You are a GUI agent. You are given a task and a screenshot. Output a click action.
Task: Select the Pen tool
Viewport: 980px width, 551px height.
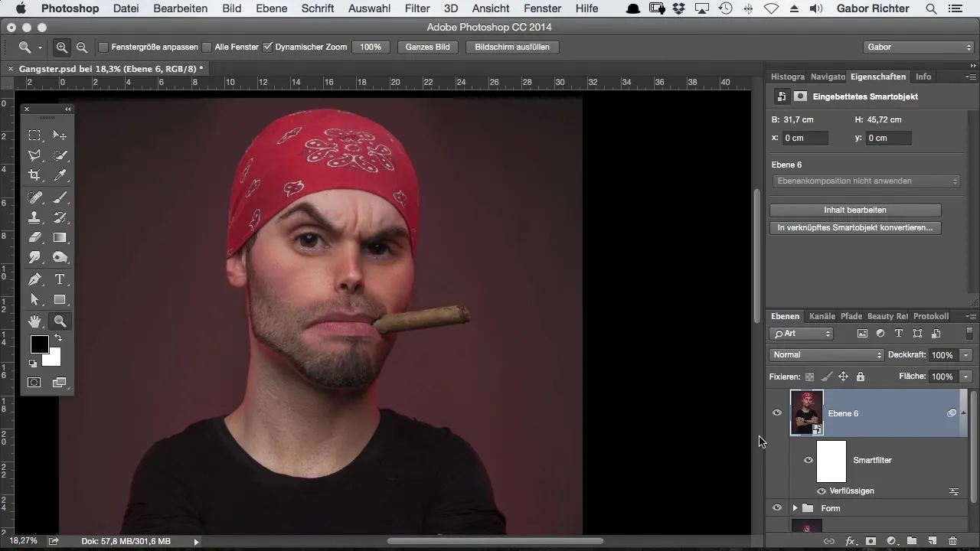pyautogui.click(x=34, y=279)
